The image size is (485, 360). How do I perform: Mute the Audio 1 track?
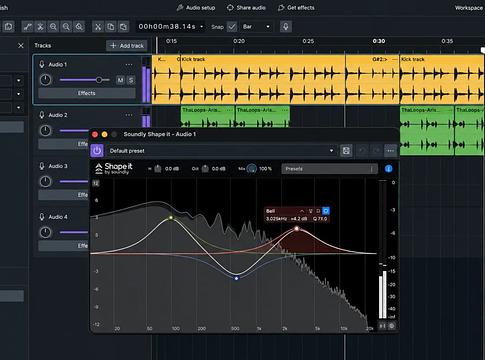click(x=120, y=80)
